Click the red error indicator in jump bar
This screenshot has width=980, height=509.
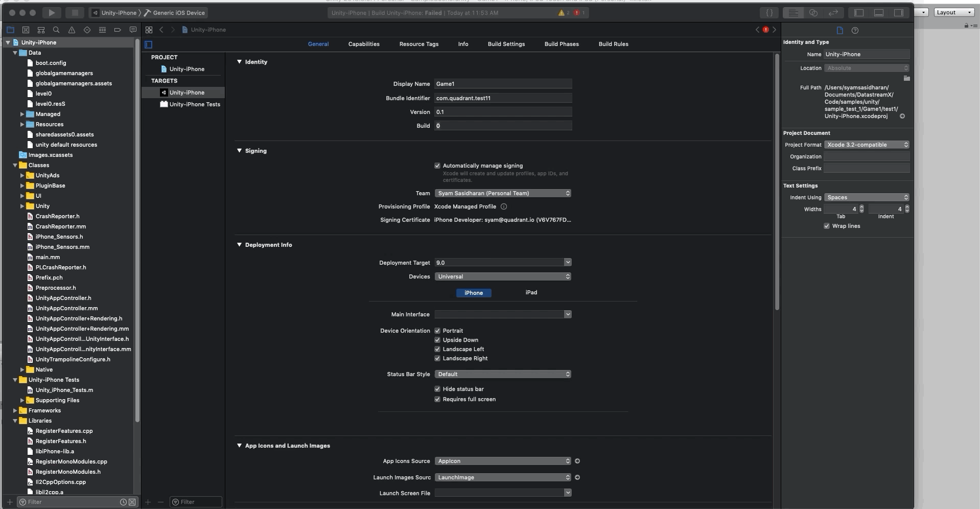[x=765, y=30]
